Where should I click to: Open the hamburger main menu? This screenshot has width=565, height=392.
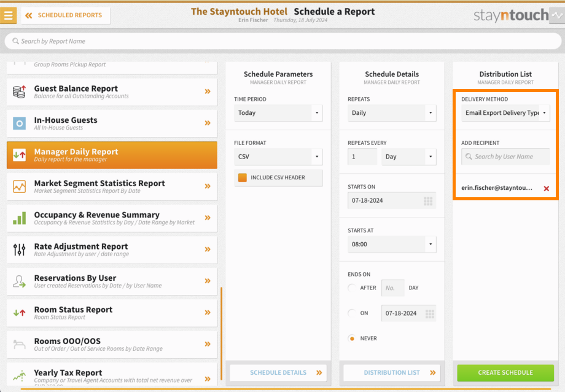point(8,15)
